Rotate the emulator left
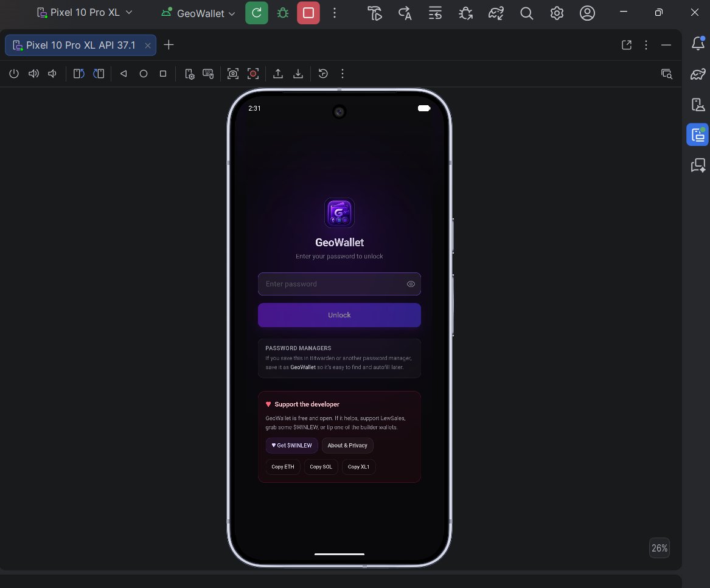Viewport: 710px width, 588px height. (x=79, y=74)
